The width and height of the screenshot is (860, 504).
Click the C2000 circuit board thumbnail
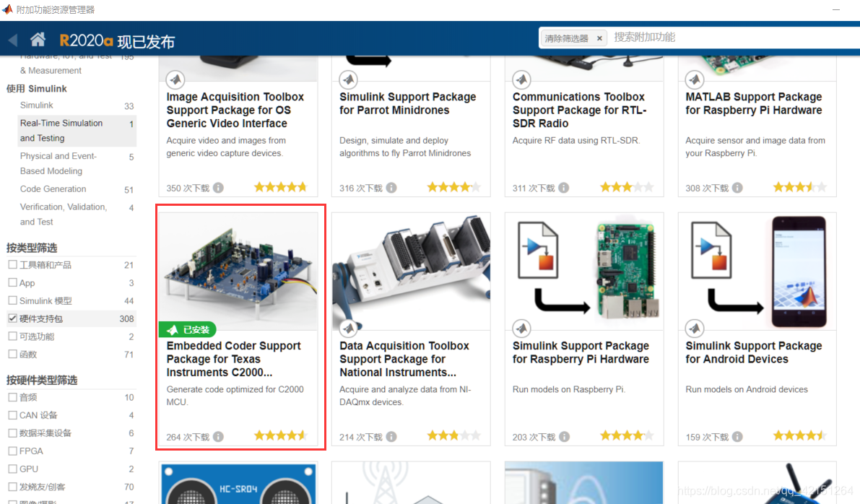coord(238,271)
